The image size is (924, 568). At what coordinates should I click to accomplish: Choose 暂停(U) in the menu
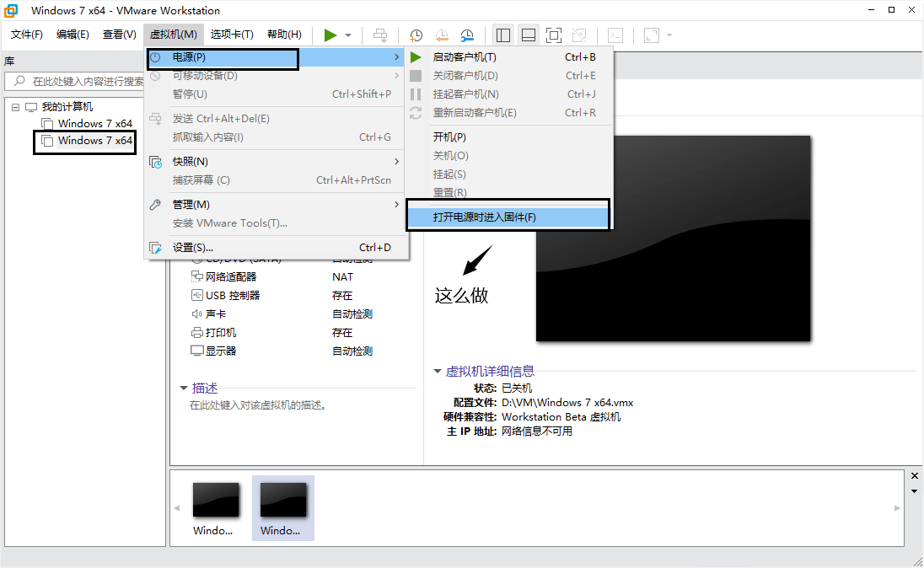click(x=275, y=94)
